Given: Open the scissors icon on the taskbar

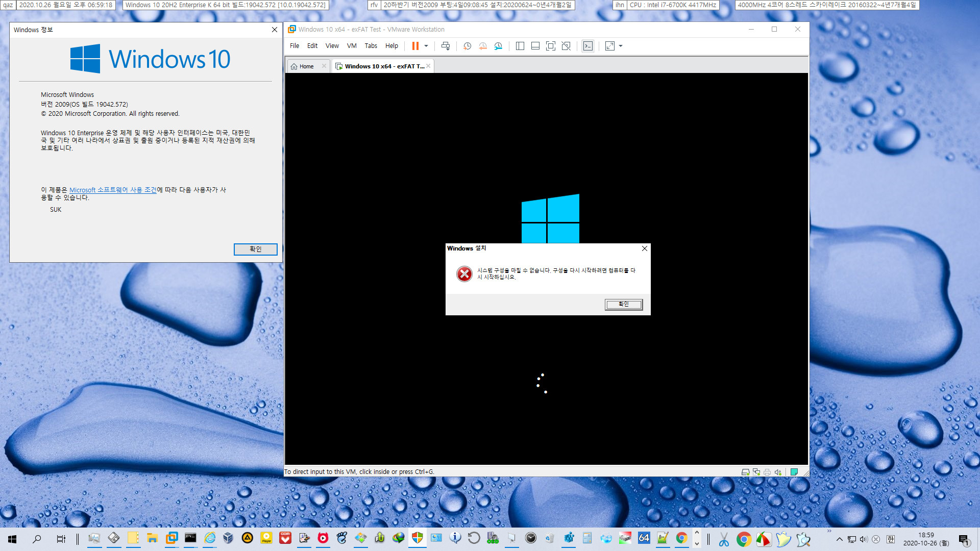Looking at the screenshot, I should 724,539.
